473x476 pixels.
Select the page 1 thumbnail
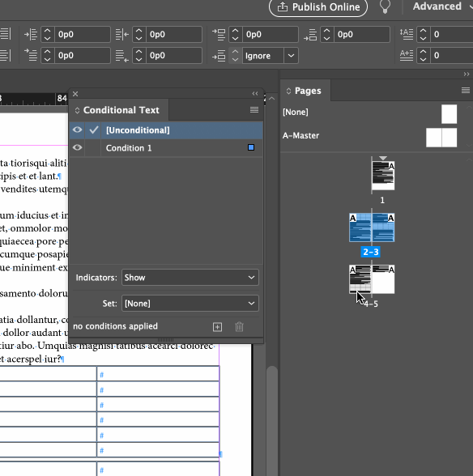tap(383, 176)
